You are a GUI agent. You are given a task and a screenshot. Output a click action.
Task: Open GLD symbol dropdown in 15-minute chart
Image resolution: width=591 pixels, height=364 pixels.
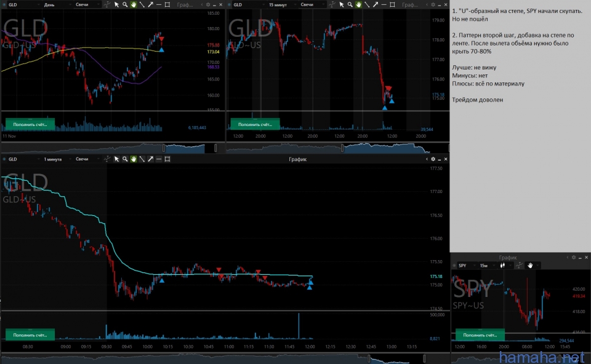click(x=248, y=4)
